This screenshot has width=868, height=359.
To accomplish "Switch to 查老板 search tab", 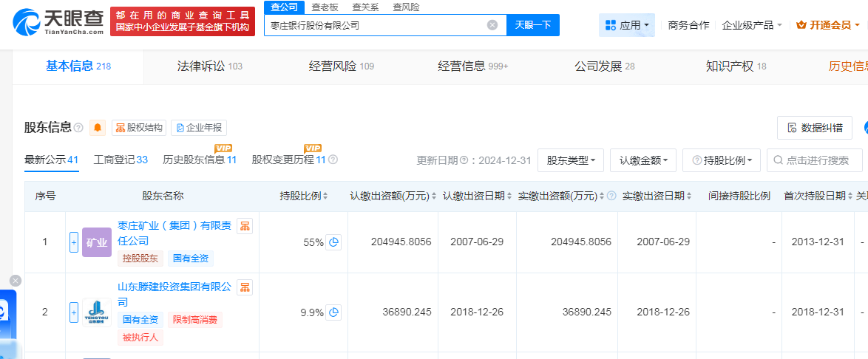I will pyautogui.click(x=325, y=7).
